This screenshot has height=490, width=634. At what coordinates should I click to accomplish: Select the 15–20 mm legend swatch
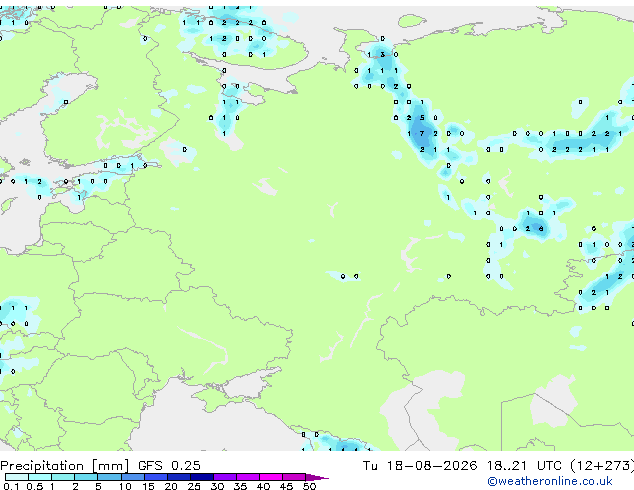(156, 477)
